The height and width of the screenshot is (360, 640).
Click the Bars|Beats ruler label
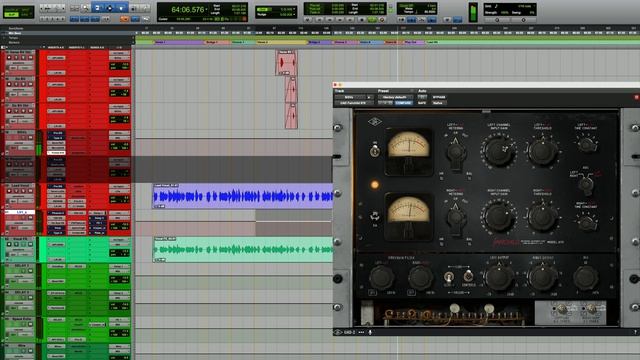tap(16, 29)
